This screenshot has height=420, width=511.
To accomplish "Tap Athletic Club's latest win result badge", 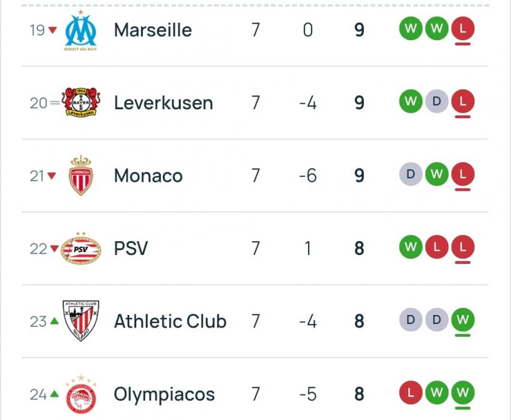I will tap(462, 320).
